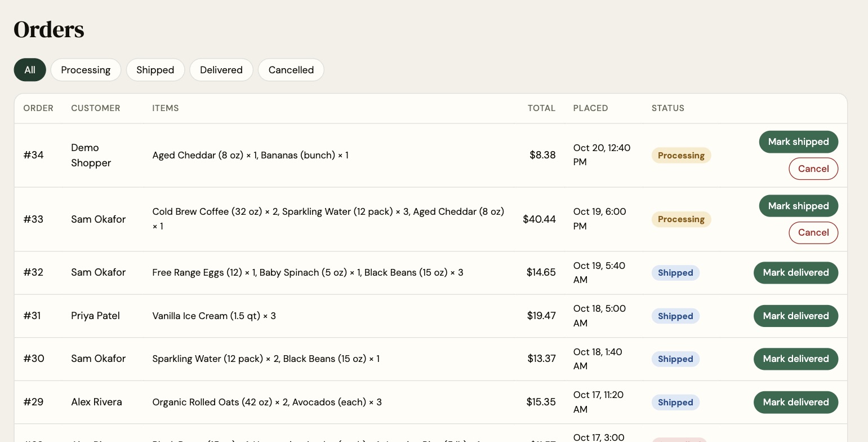Click the Organic Rolled Oats items cell
Viewport: 868px width, 442px height.
[267, 402]
